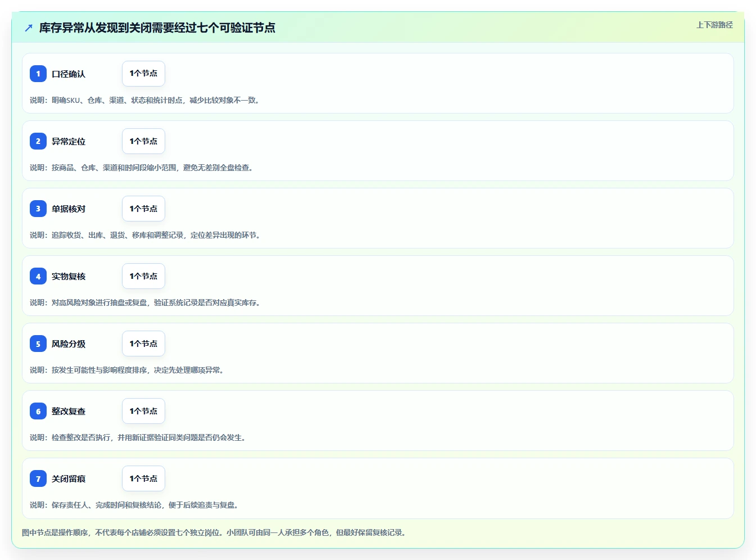
Task: Click the description starting 说明：检查整改是否执行
Action: pos(138,437)
